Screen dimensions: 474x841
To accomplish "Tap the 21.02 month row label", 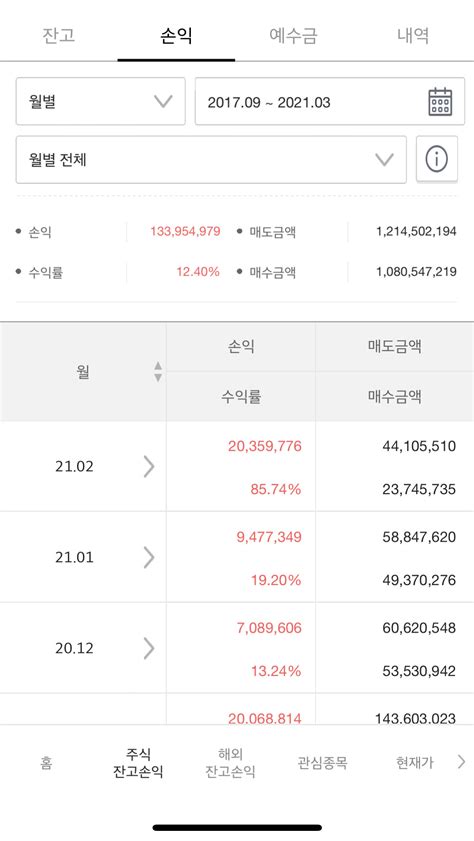I will [74, 467].
